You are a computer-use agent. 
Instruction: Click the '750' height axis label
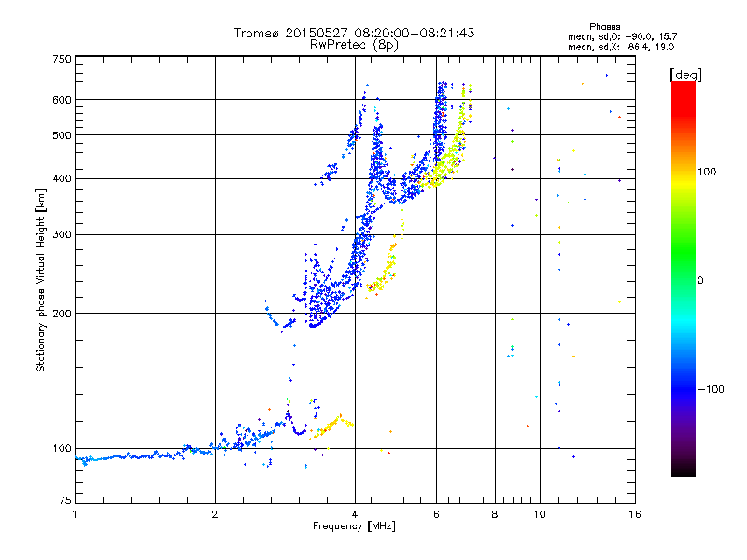[x=62, y=59]
